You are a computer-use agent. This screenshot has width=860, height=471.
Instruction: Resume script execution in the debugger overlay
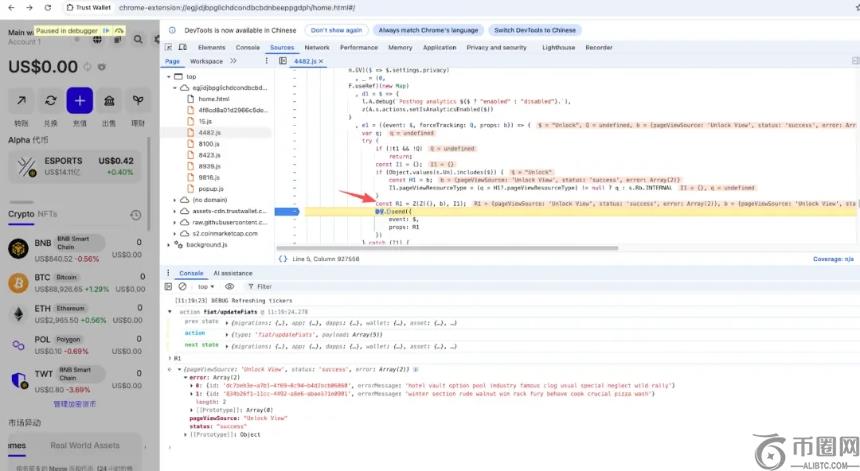tap(106, 32)
